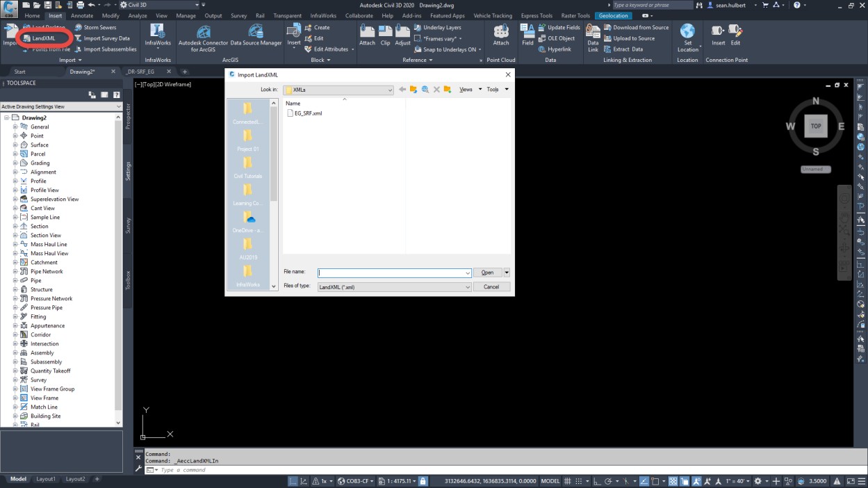Viewport: 868px width, 488px height.
Task: Click the InfraWorks ribbon icon
Action: point(158,32)
